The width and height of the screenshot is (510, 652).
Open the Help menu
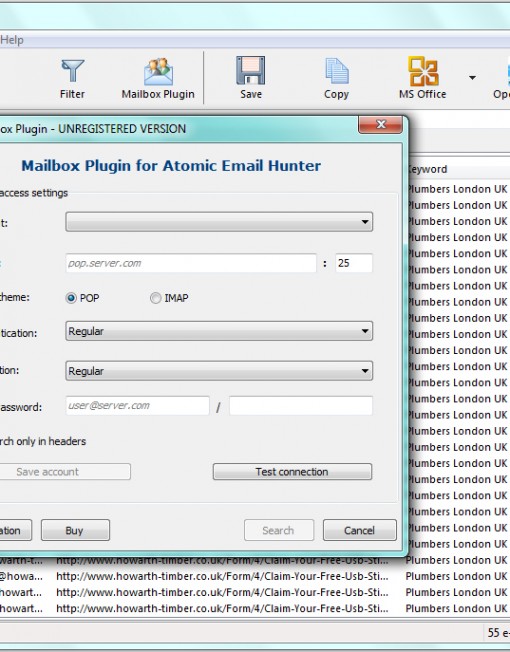12,40
